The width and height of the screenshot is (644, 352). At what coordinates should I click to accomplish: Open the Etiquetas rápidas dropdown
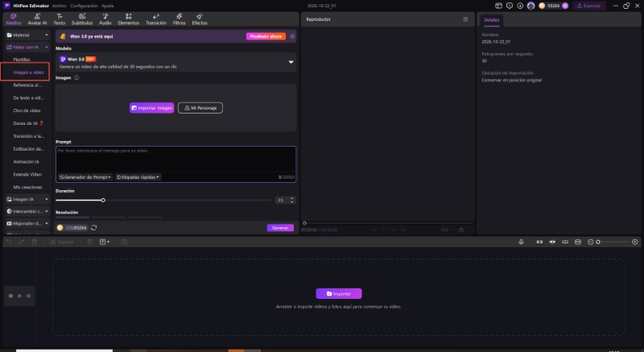click(138, 177)
